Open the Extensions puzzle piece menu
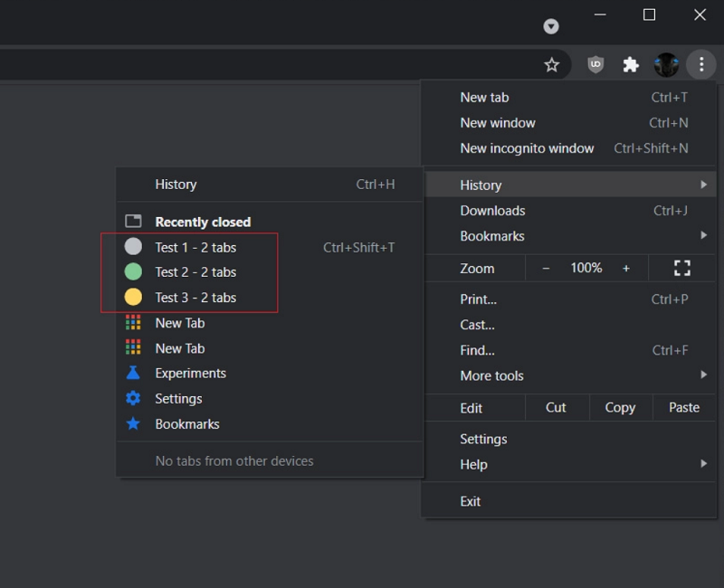Viewport: 724px width, 588px height. [631, 64]
